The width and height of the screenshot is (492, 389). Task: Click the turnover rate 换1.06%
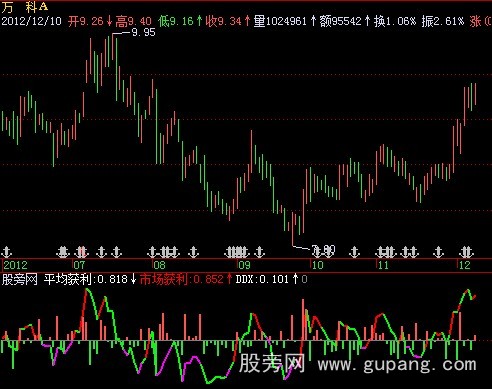(395, 21)
